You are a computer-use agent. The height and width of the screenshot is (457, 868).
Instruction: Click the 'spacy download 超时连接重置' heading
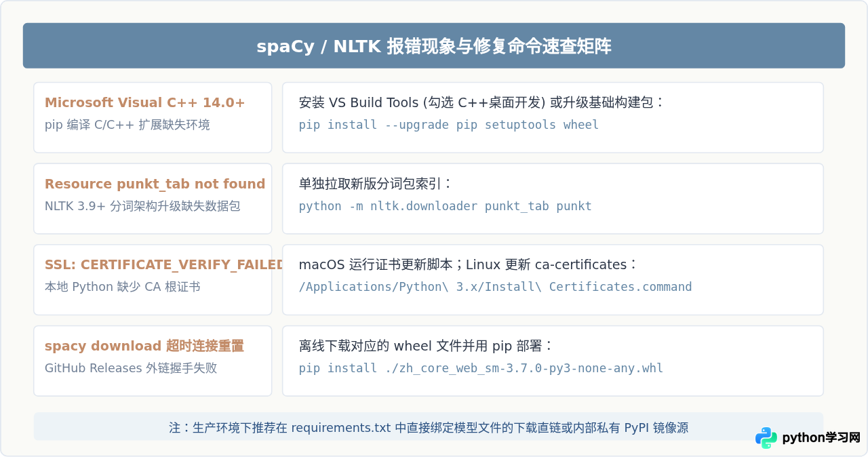coord(144,346)
